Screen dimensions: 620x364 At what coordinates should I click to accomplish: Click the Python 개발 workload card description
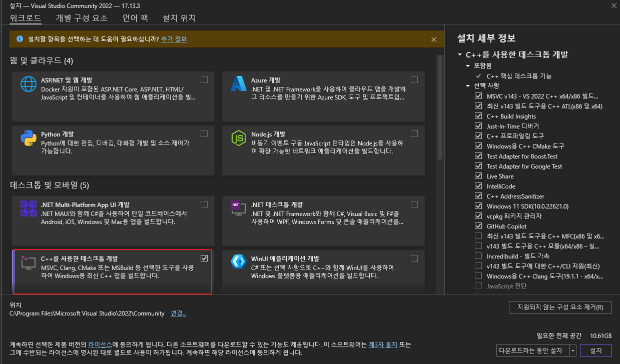point(115,146)
